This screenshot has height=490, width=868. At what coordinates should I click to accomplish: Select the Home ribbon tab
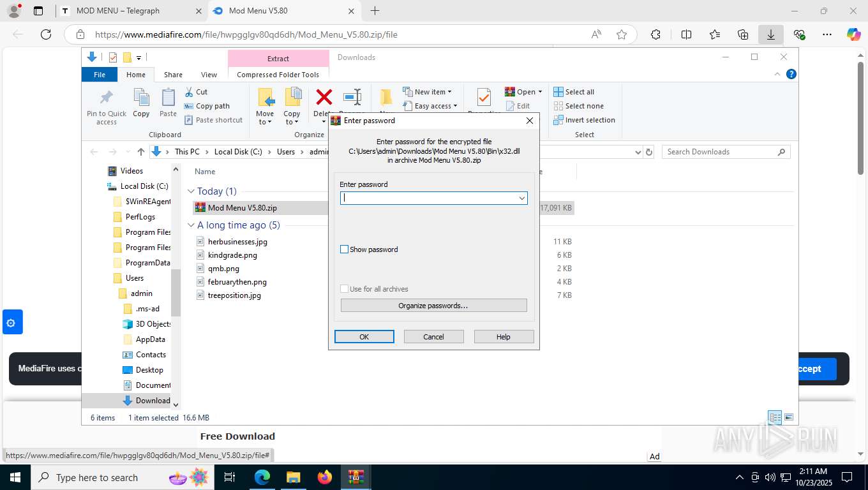coord(136,75)
